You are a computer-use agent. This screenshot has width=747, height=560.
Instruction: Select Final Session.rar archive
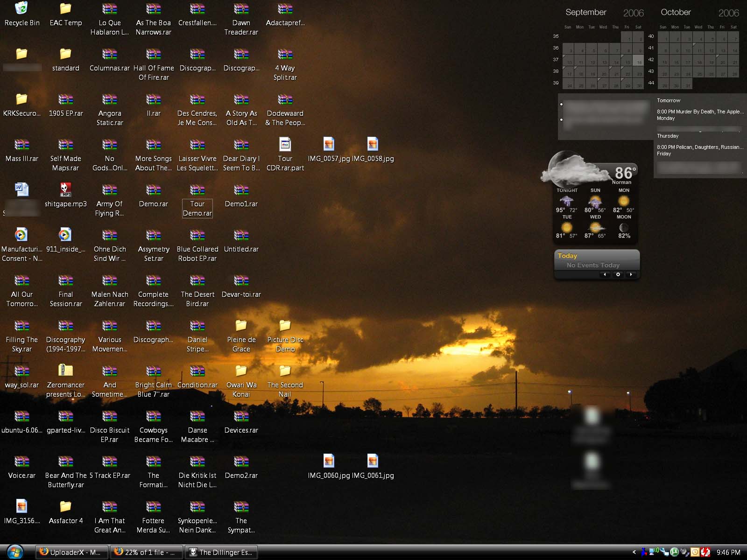(65, 290)
